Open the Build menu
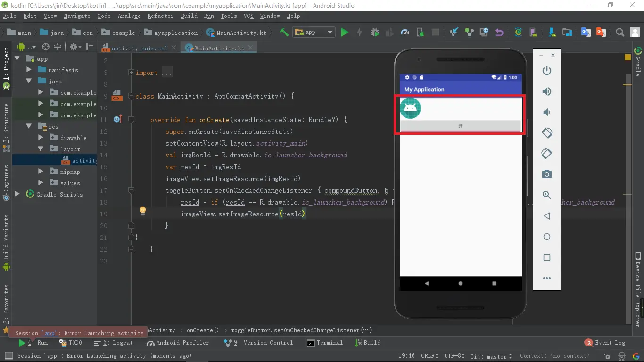 [189, 16]
